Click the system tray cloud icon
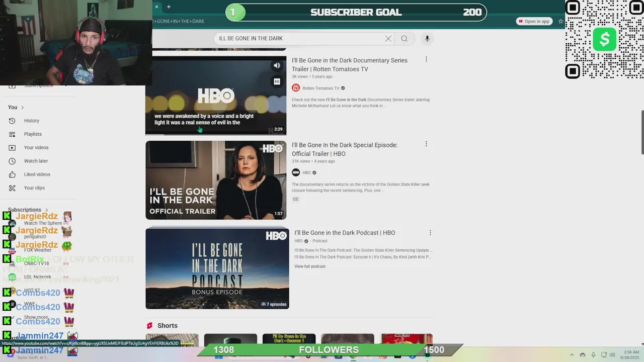 point(583,355)
